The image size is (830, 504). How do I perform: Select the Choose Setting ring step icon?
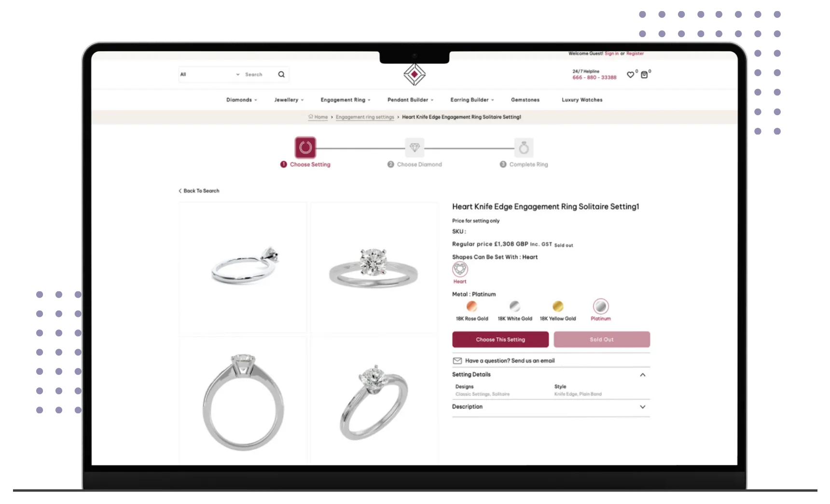305,148
